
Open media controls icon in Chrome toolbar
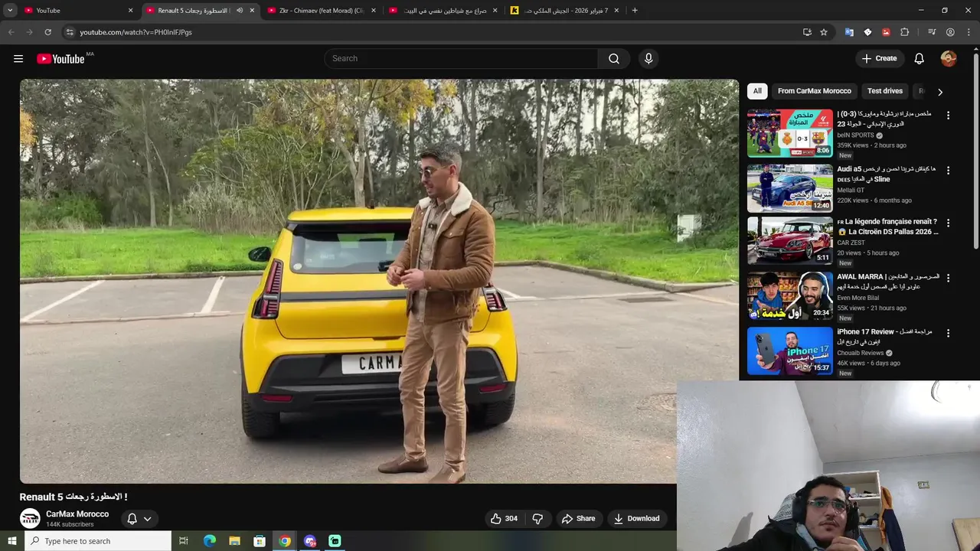(x=932, y=32)
